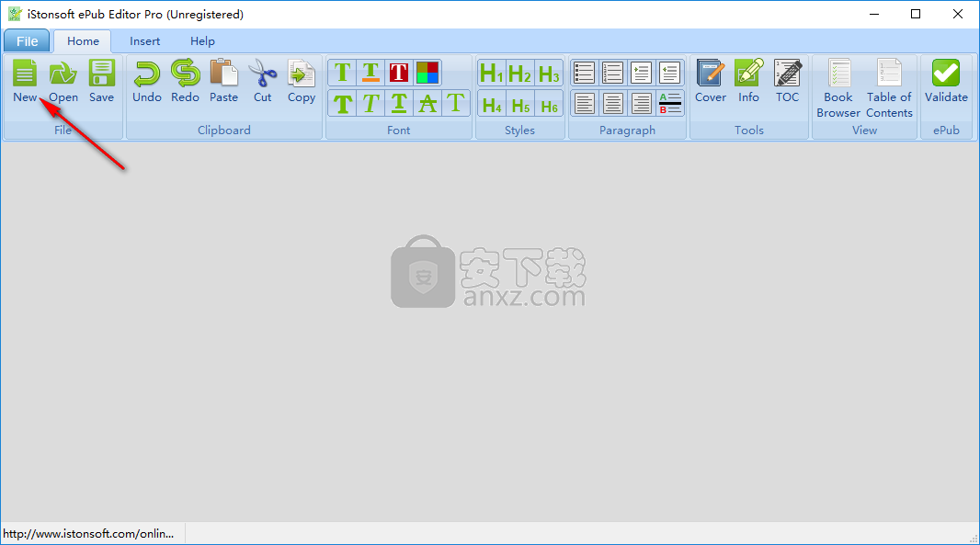
Task: Center the paragraph text
Action: click(x=612, y=103)
